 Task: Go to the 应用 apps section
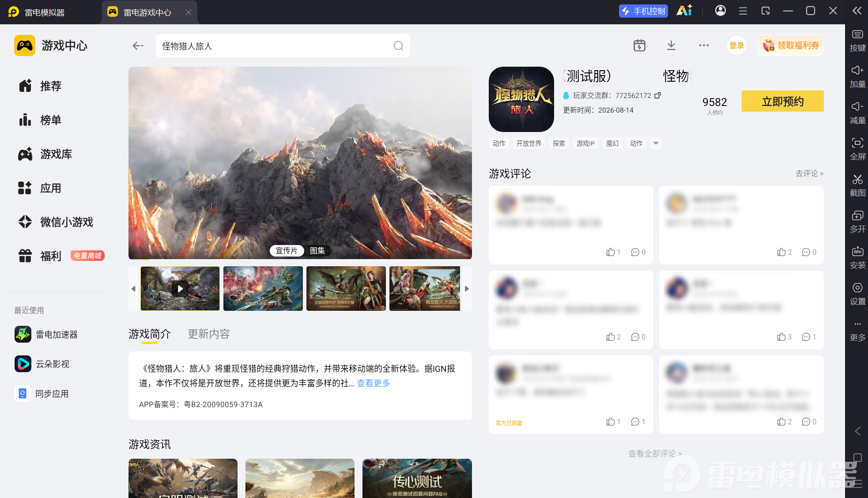tap(40, 188)
